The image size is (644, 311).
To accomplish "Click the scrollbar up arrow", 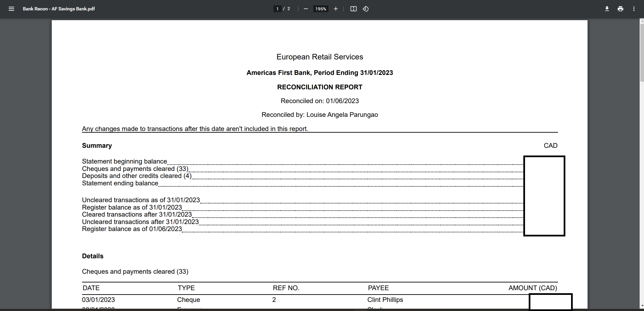I will (642, 20).
